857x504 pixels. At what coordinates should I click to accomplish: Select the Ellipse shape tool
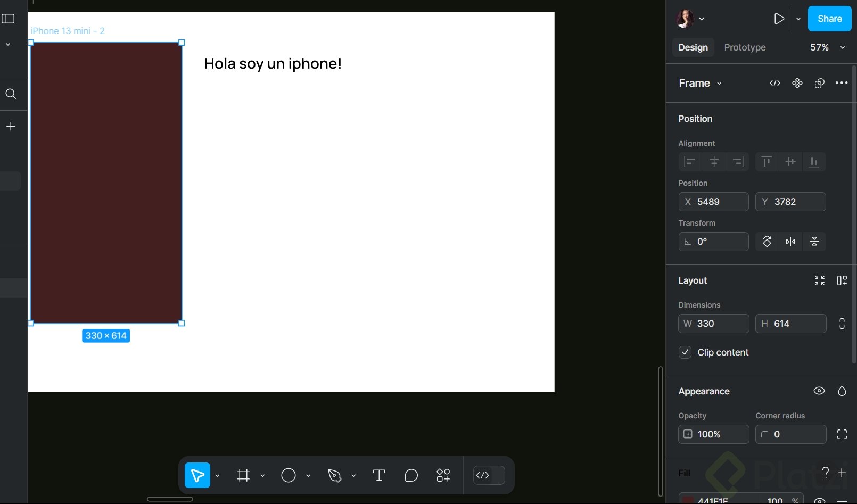tap(289, 475)
